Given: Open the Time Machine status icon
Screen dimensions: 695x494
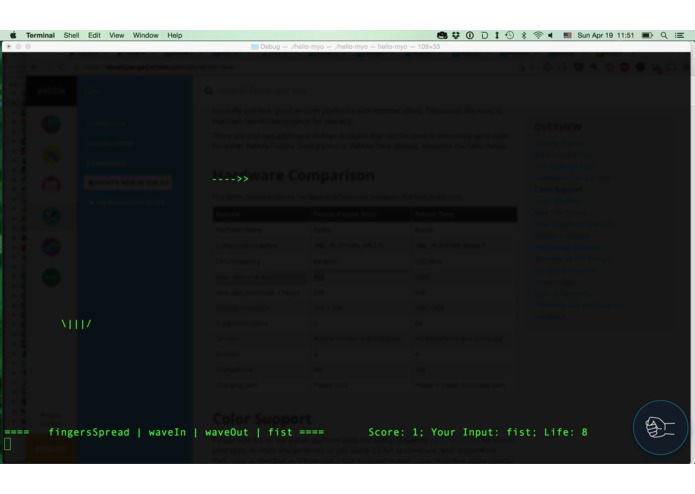Looking at the screenshot, I should click(510, 35).
